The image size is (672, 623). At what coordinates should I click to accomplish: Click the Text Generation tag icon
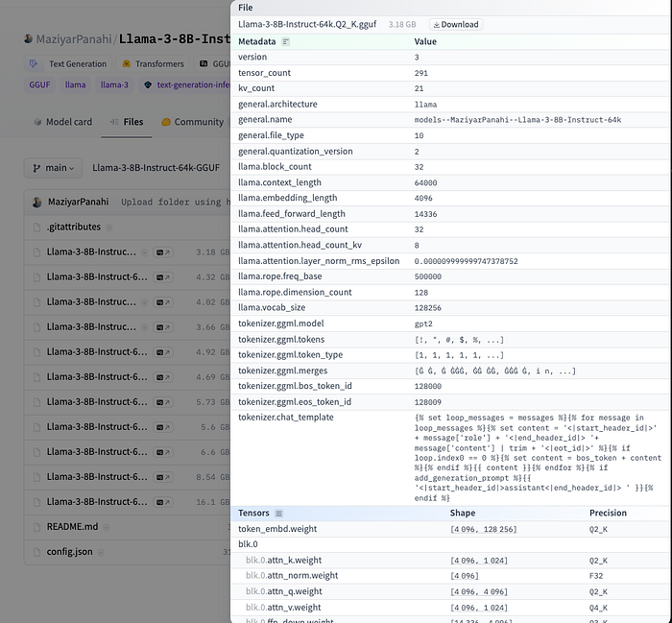pos(34,64)
